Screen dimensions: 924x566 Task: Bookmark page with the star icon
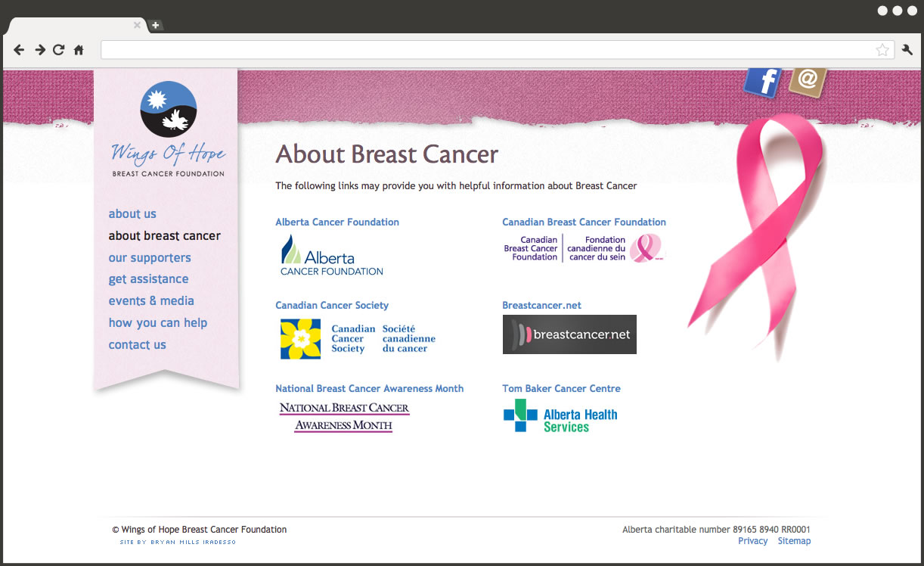(x=882, y=50)
